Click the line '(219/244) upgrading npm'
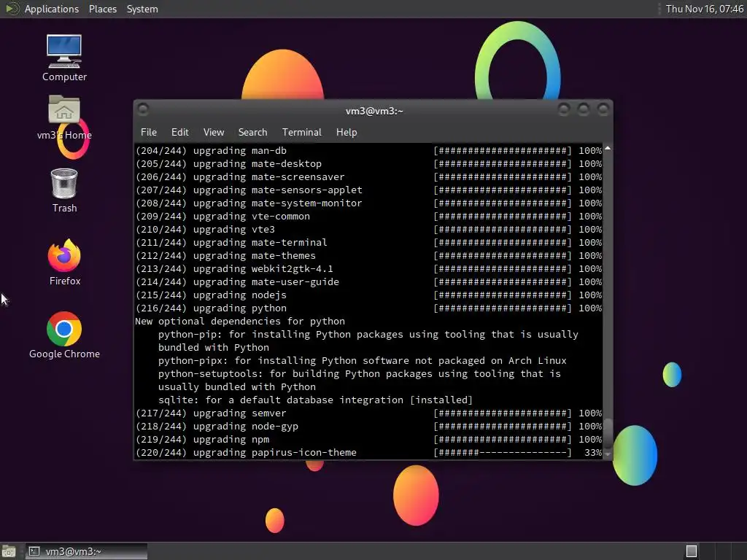Viewport: 747px width, 560px height. click(368, 440)
